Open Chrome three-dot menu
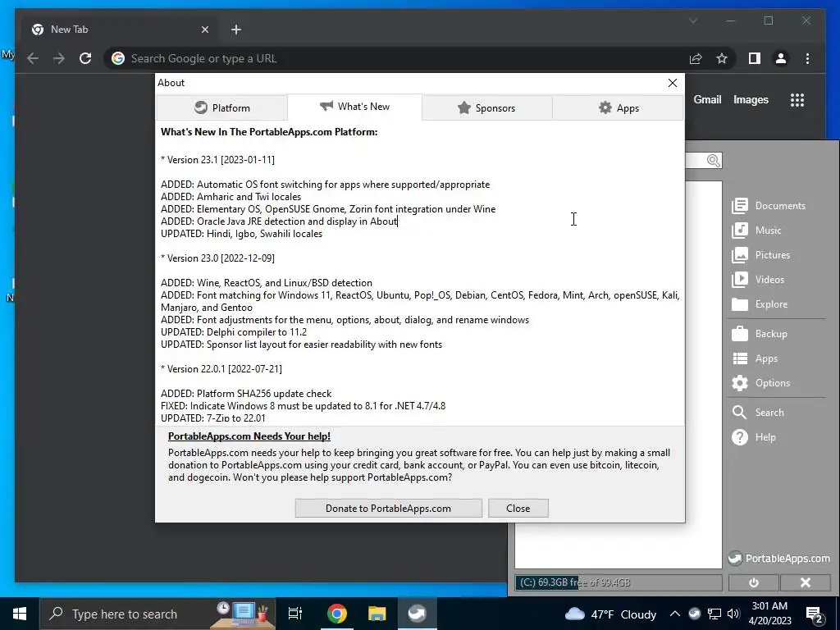The height and width of the screenshot is (630, 840). click(807, 58)
